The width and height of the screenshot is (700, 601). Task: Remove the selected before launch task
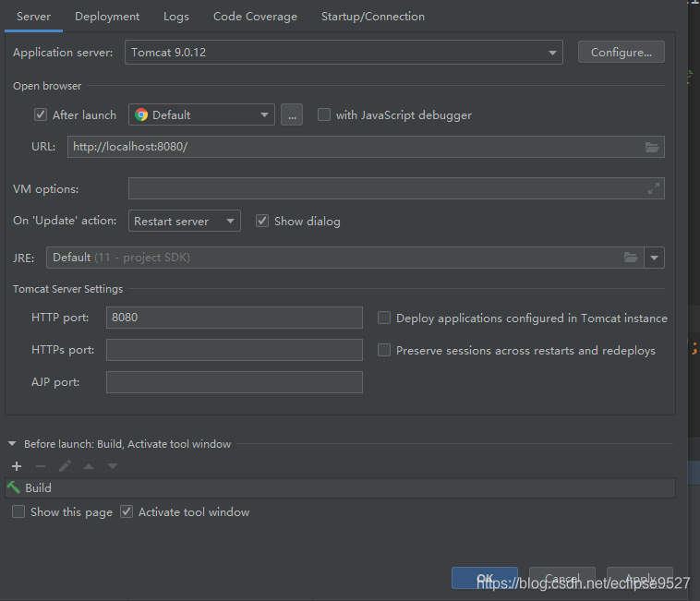41,466
